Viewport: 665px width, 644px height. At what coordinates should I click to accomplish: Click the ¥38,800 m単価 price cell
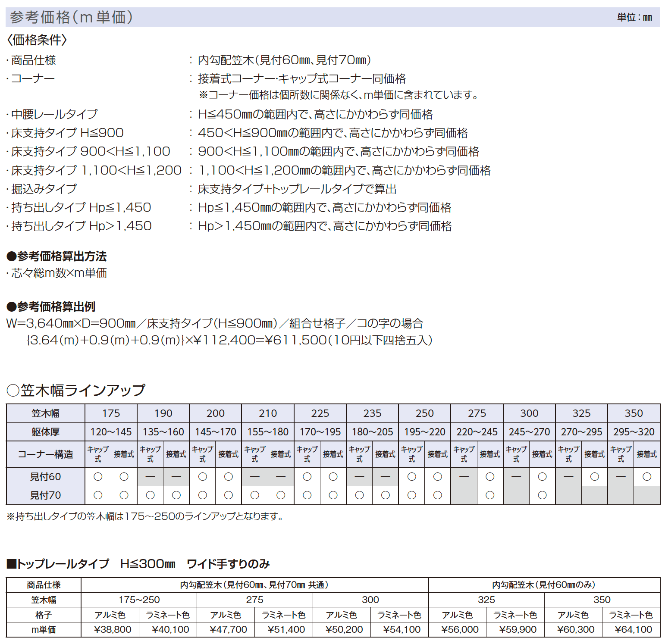click(113, 630)
